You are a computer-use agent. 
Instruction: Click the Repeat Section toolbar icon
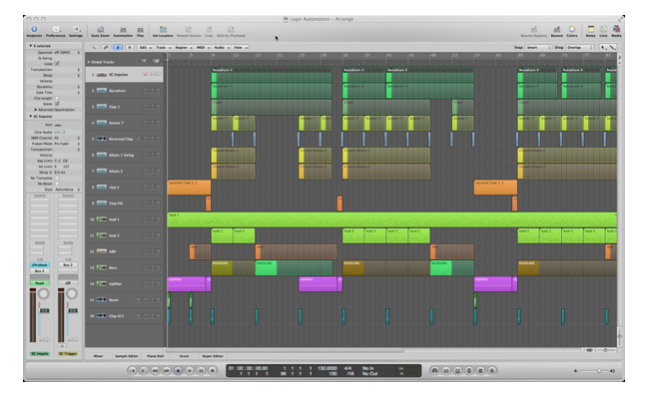click(x=189, y=32)
